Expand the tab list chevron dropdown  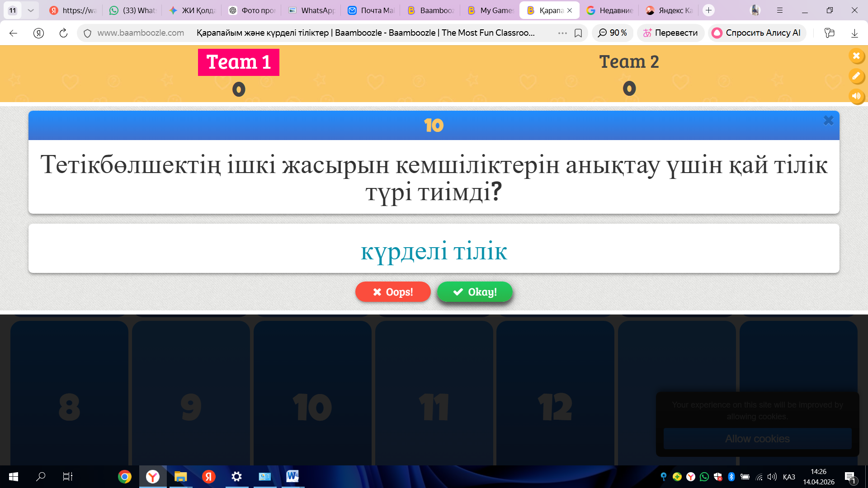coord(30,10)
